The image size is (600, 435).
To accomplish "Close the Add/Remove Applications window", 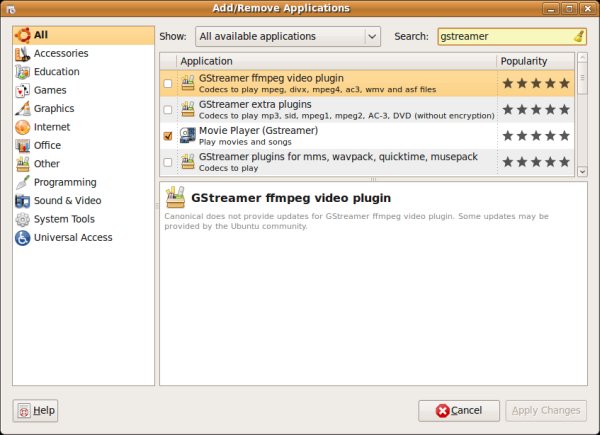I will (x=587, y=8).
